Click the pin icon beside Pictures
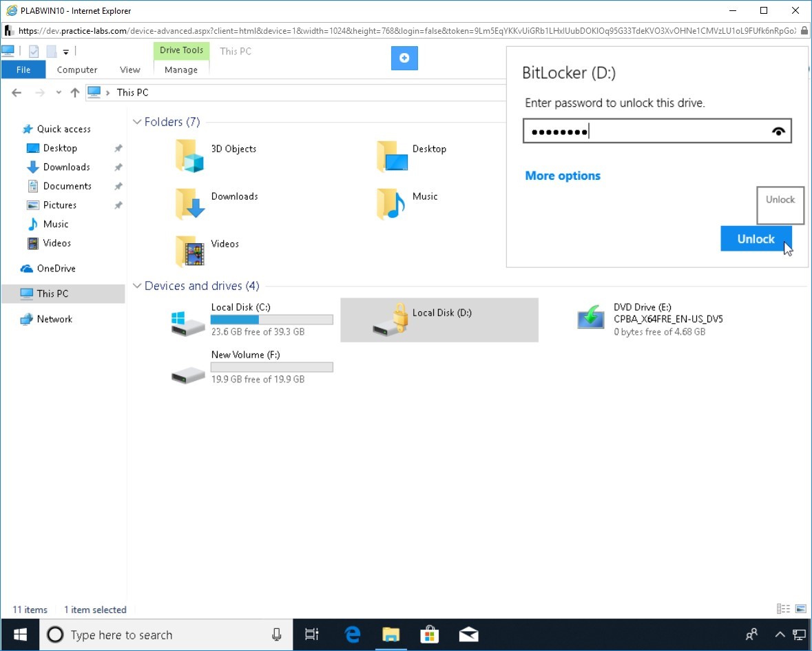 (x=118, y=205)
